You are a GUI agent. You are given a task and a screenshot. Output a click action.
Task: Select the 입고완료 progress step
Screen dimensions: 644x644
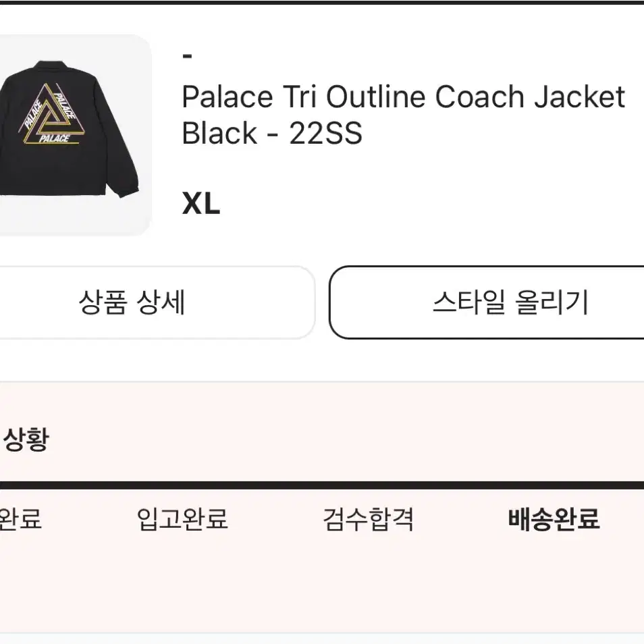(182, 518)
